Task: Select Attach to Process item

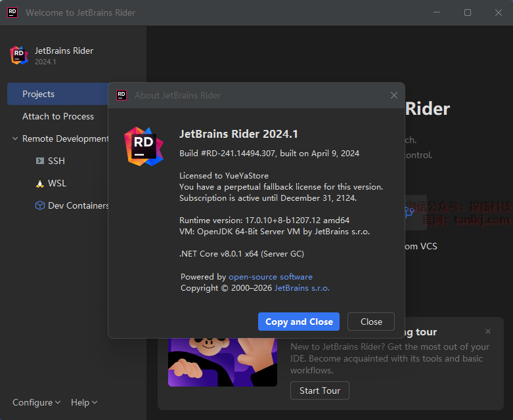Action: point(58,116)
